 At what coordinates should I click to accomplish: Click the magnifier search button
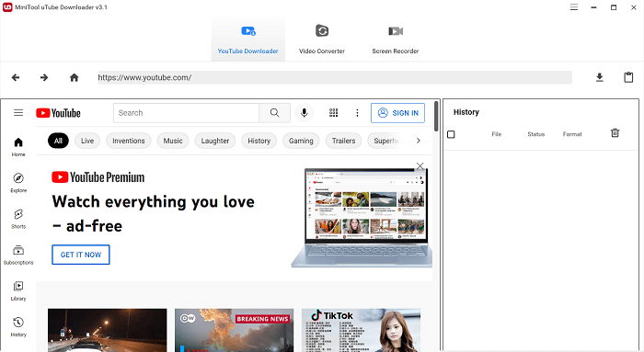pyautogui.click(x=275, y=113)
